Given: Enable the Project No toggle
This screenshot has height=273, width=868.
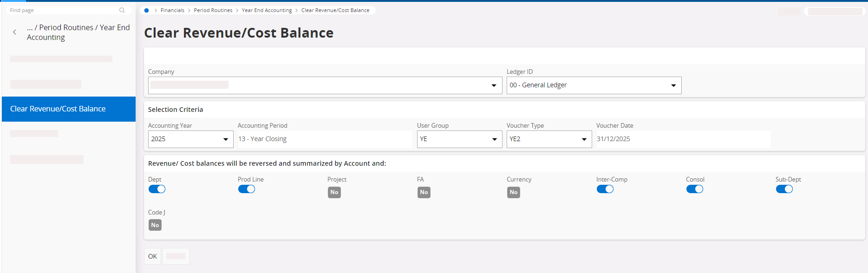Looking at the screenshot, I should [x=334, y=192].
